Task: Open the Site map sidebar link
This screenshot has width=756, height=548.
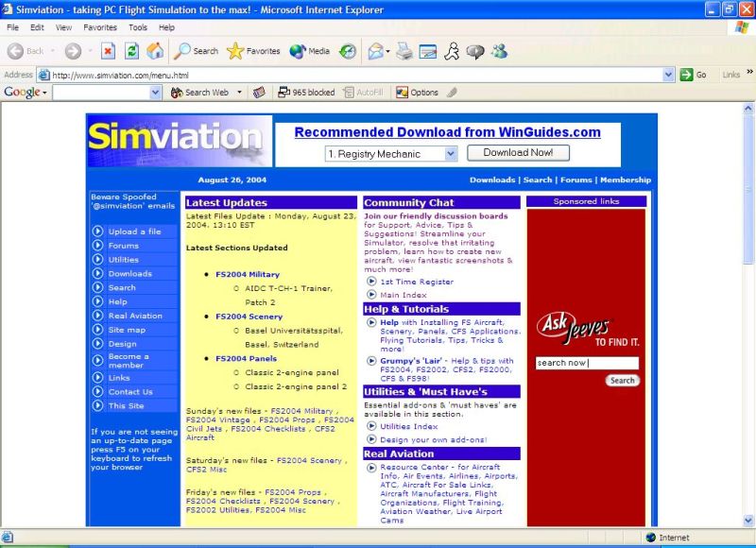Action: pyautogui.click(x=127, y=330)
